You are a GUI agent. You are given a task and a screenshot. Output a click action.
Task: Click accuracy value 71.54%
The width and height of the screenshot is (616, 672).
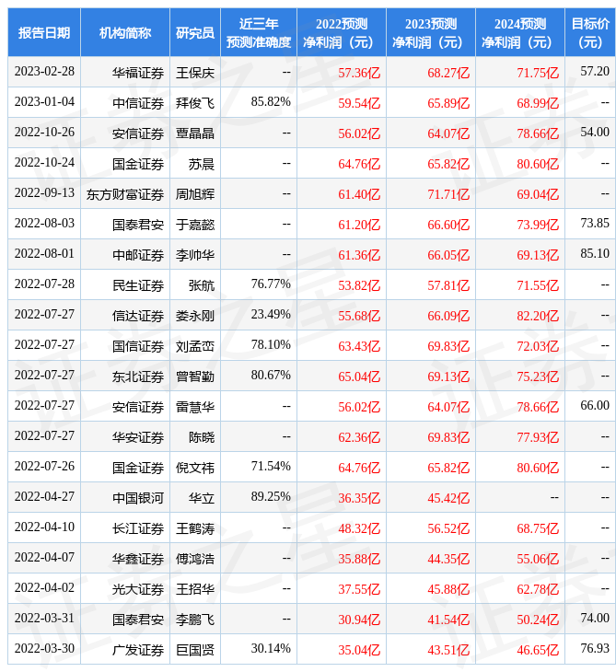(x=271, y=467)
